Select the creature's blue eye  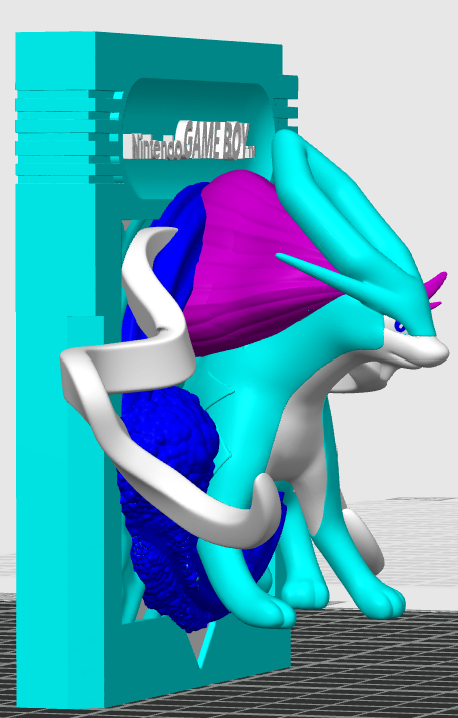(400, 326)
